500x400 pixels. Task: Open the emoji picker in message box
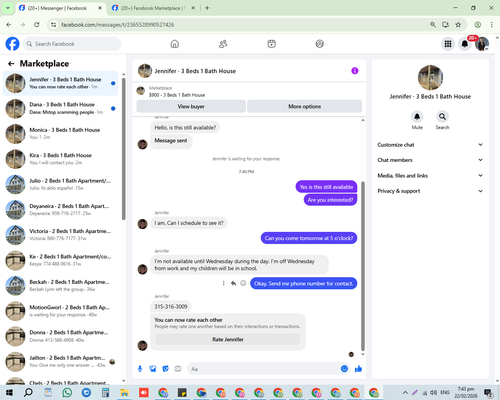[344, 369]
